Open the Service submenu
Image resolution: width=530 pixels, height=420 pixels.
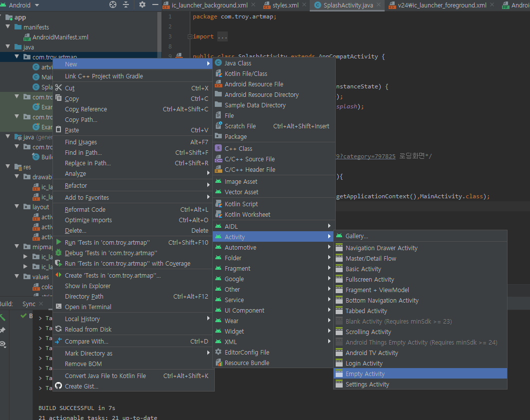click(274, 299)
